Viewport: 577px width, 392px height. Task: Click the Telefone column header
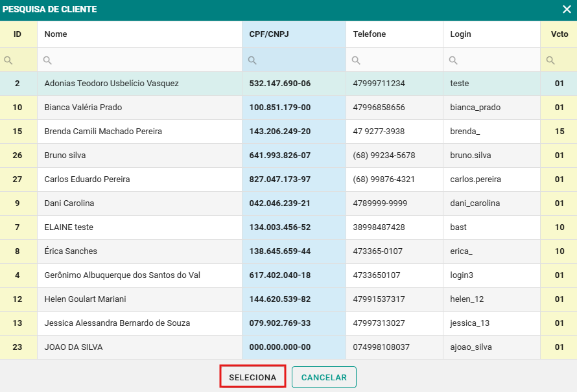point(370,34)
